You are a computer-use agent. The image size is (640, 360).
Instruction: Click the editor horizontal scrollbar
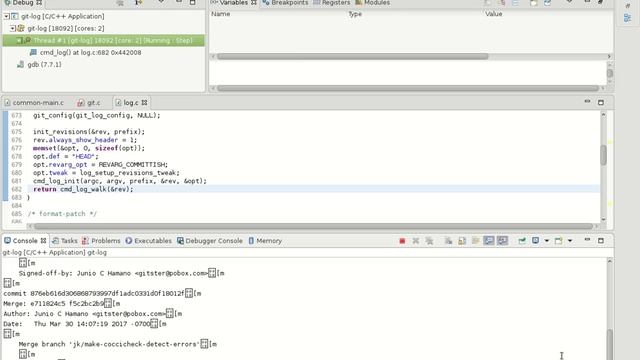tap(313, 226)
